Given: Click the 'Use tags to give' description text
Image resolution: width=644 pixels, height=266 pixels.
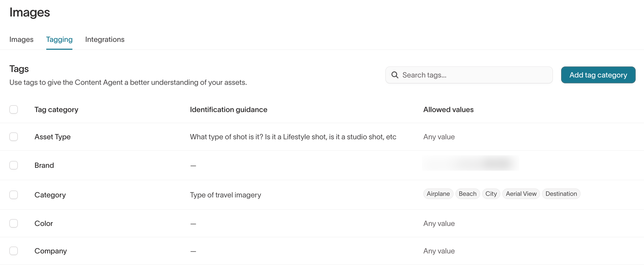Looking at the screenshot, I should 128,82.
